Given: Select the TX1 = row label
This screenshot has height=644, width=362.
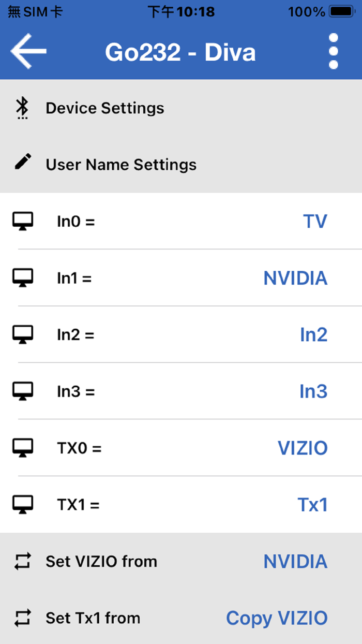Looking at the screenshot, I should tap(78, 505).
